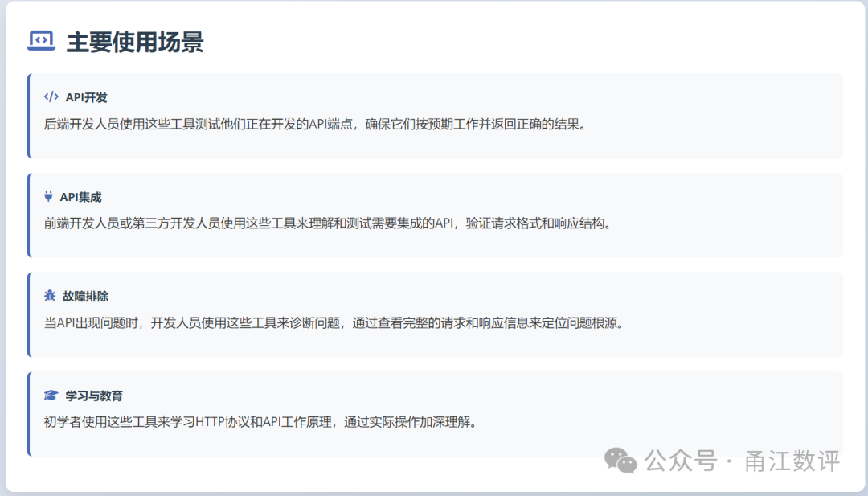Click the code brackets icon for API开发
This screenshot has height=496, width=868.
(51, 97)
